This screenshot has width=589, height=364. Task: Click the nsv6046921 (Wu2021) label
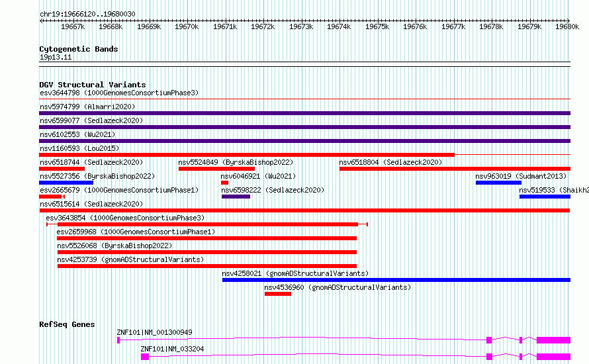tap(258, 176)
